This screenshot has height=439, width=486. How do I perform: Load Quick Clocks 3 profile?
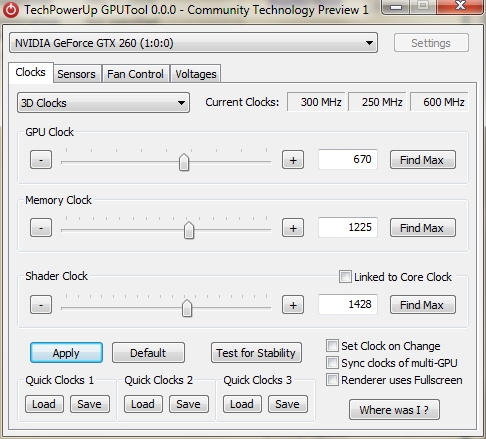[x=242, y=404]
